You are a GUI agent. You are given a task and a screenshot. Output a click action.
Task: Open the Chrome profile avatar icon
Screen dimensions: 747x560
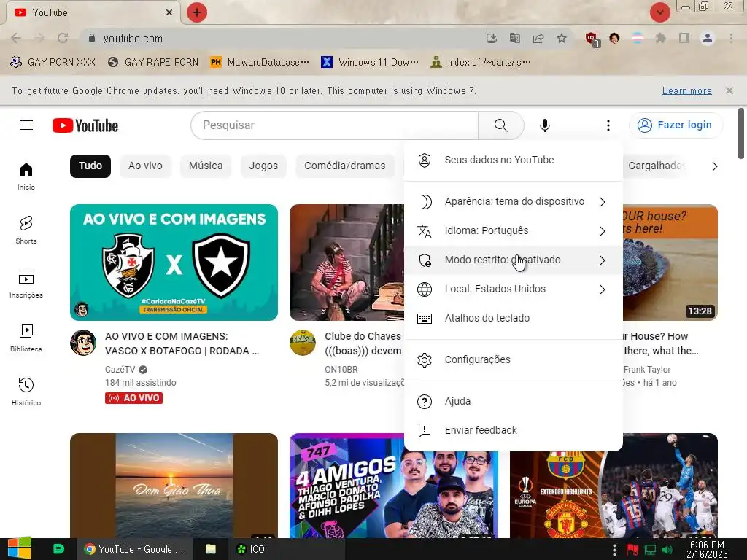[x=708, y=38]
